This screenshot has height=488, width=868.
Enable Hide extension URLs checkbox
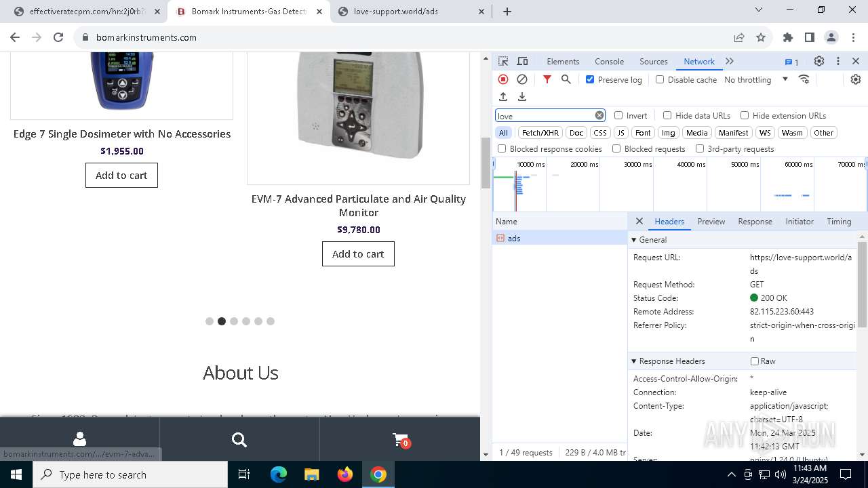[745, 115]
